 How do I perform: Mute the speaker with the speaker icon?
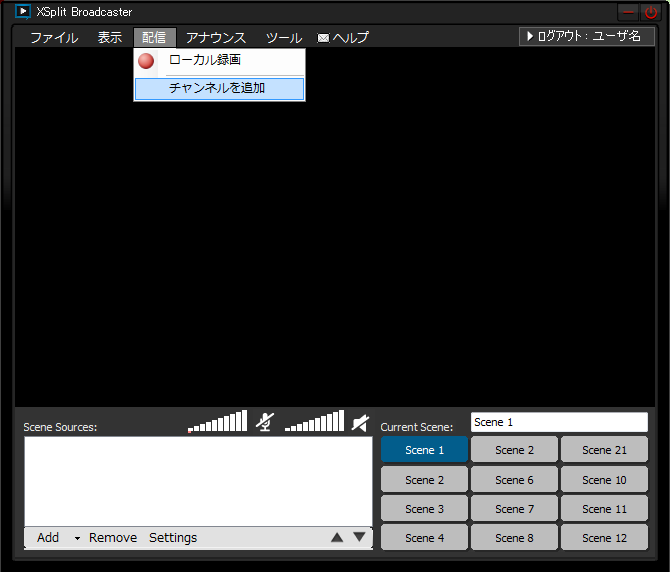(x=360, y=423)
